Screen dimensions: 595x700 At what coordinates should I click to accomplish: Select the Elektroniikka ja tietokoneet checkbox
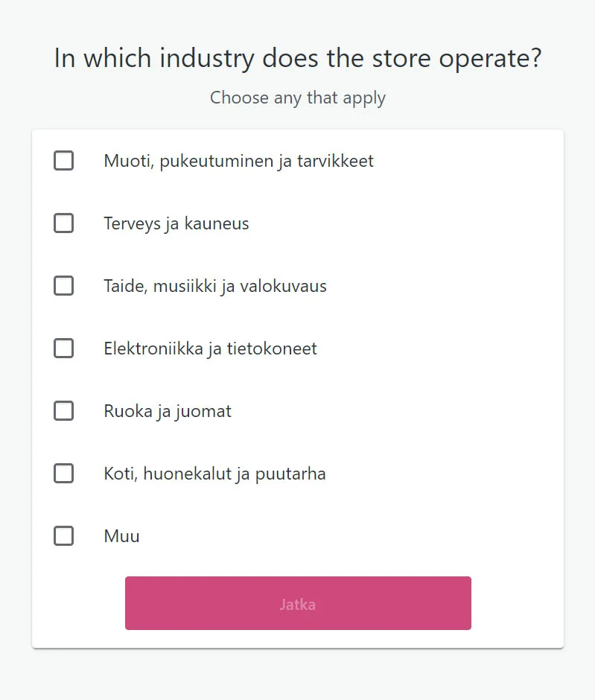pyautogui.click(x=64, y=349)
